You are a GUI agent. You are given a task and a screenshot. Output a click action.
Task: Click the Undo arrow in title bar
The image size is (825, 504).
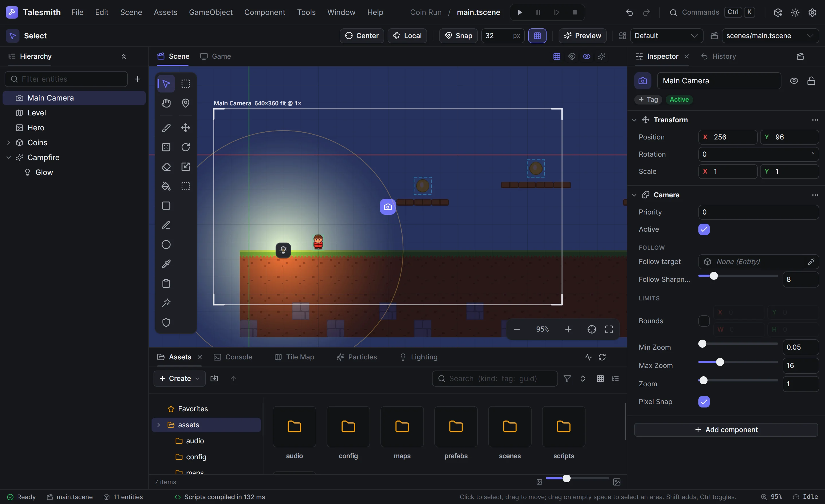[629, 12]
